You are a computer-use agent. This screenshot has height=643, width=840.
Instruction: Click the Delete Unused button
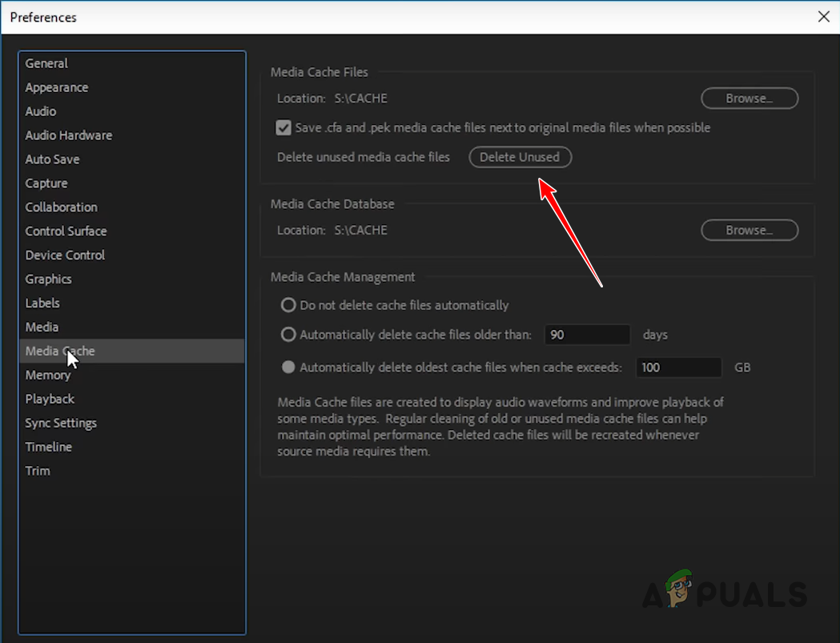520,157
